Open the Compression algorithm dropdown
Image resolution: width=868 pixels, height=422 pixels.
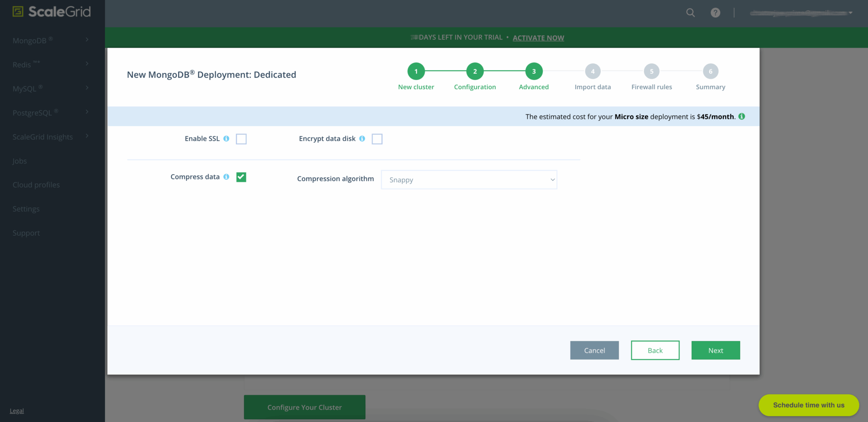point(469,180)
